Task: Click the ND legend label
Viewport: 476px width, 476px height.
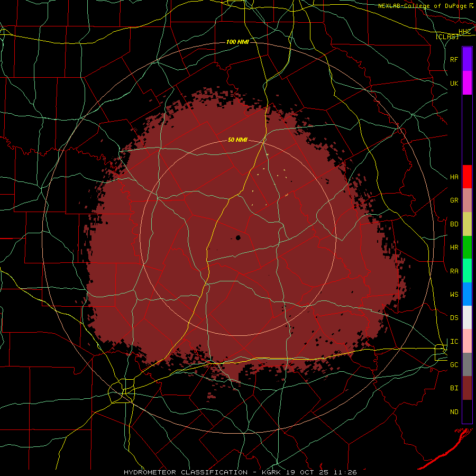Action: [454, 412]
